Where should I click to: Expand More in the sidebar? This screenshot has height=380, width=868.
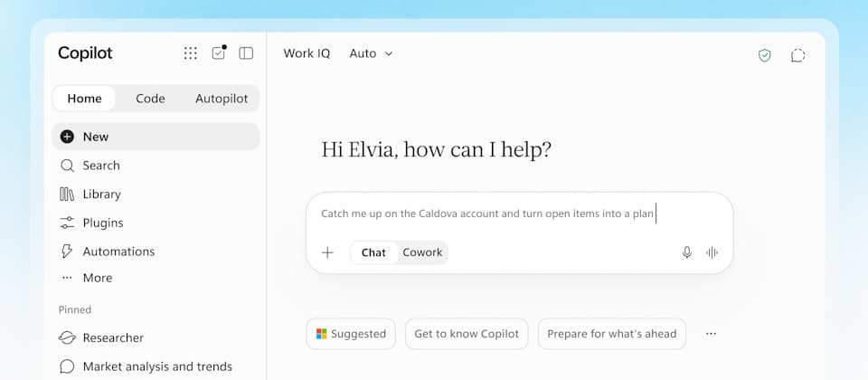click(x=156, y=278)
